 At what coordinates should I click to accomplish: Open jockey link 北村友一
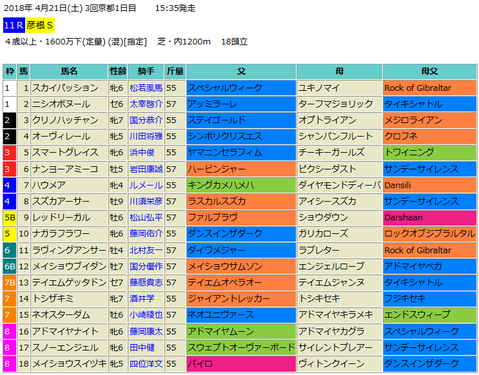click(x=146, y=250)
